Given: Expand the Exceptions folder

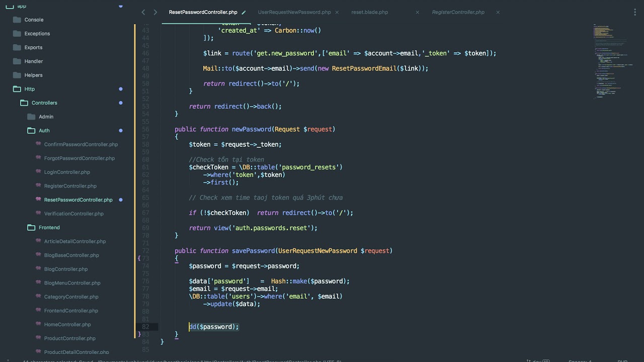Looking at the screenshot, I should 37,33.
